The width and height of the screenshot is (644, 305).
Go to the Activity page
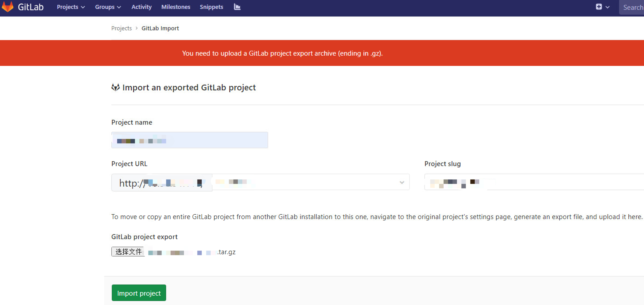point(141,7)
